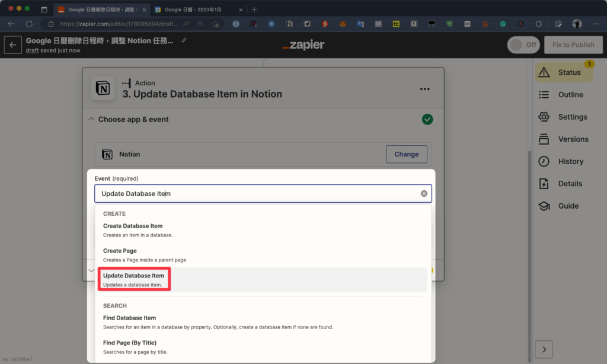The width and height of the screenshot is (607, 364).
Task: Choose the Create Page event
Action: pos(263,255)
